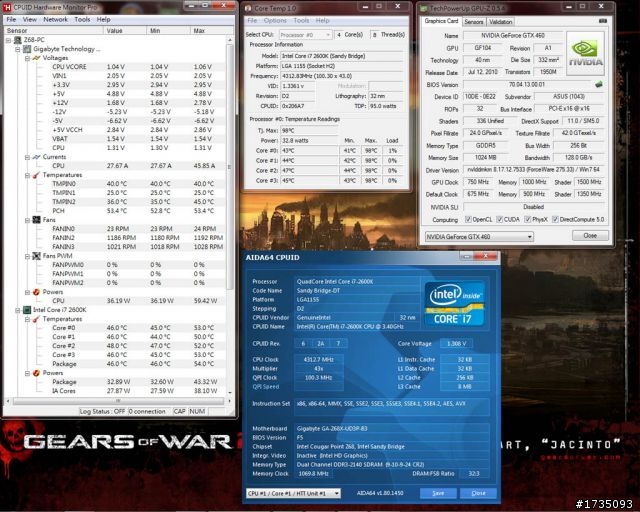Image resolution: width=640 pixels, height=512 pixels.
Task: Open the Tools menu in Hardware Monitor
Action: (82, 19)
